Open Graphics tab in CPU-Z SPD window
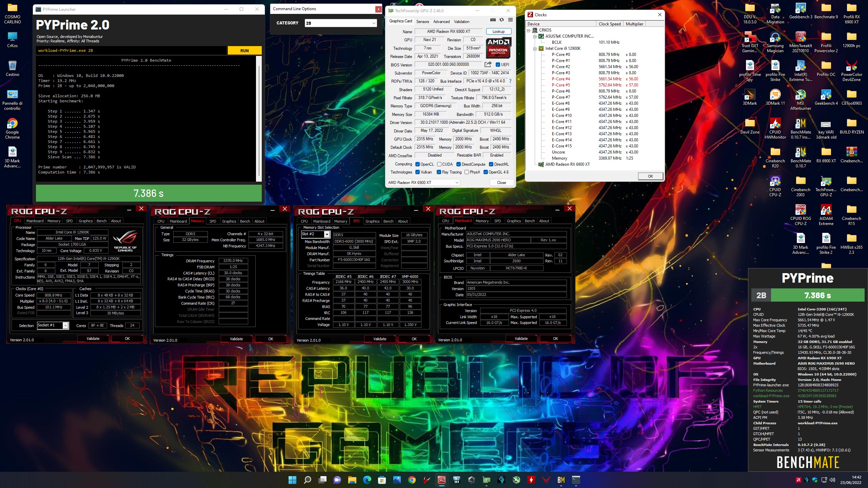 click(372, 221)
